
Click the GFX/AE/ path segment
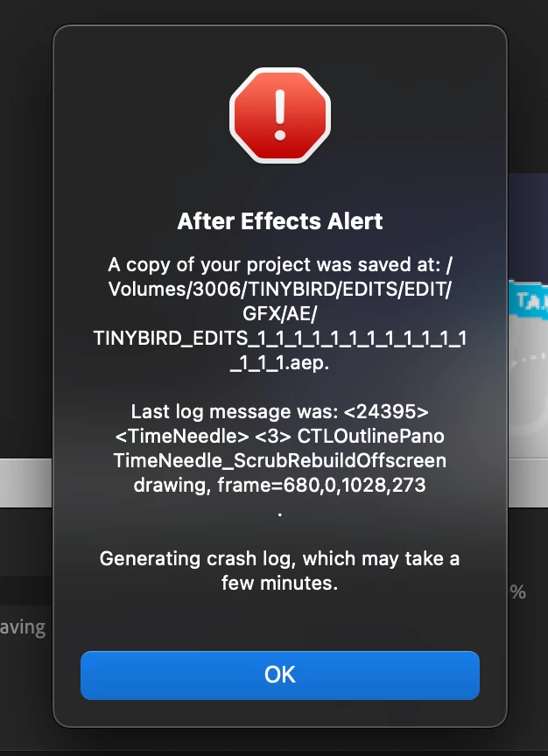(x=280, y=313)
